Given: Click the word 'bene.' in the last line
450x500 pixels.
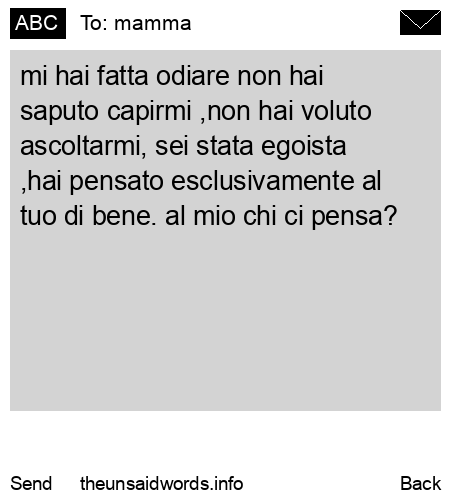Looking at the screenshot, I should pyautogui.click(x=124, y=216).
